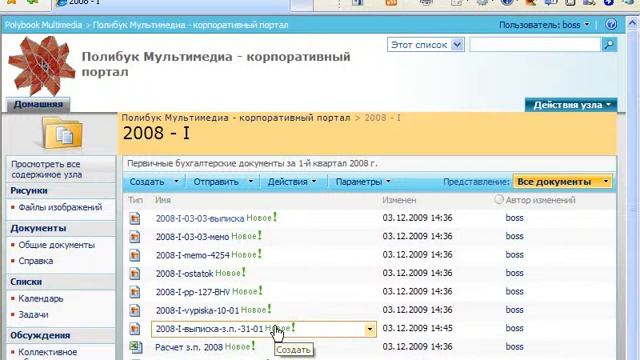
Task: Open the Обсуждения sidebar heading
Action: coord(40,335)
